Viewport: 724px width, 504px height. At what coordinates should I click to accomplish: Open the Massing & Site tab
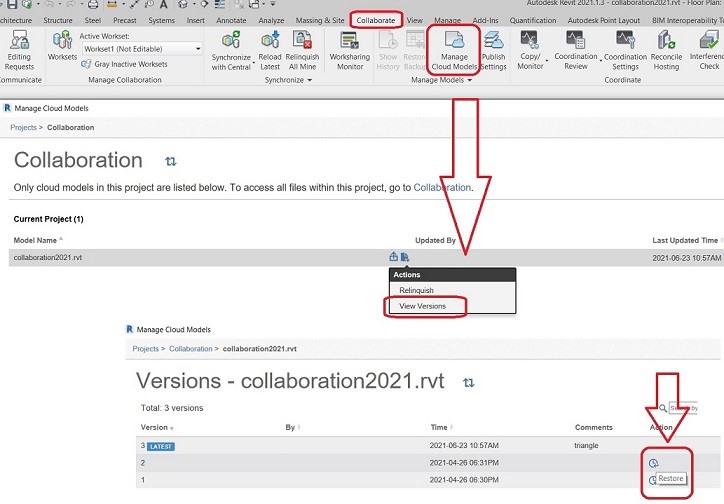click(320, 20)
